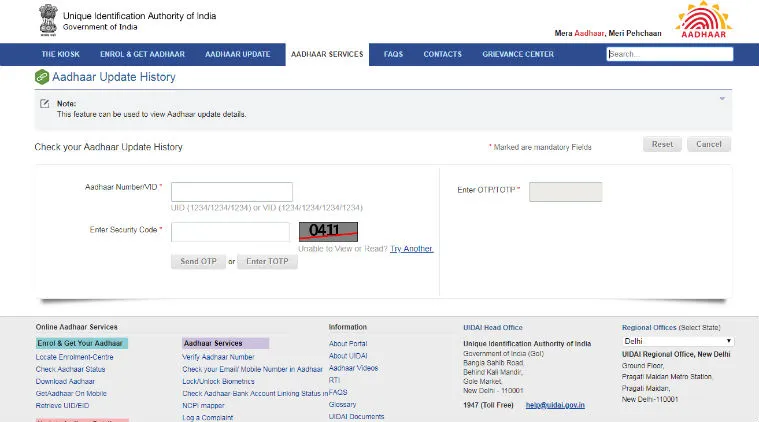Open The Kiosk menu
The image size is (759, 422).
[x=61, y=54]
